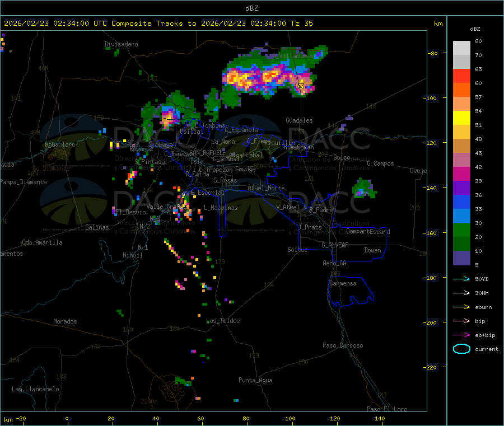
Task: Click the 'C_Española' map label
Action: tap(241, 130)
